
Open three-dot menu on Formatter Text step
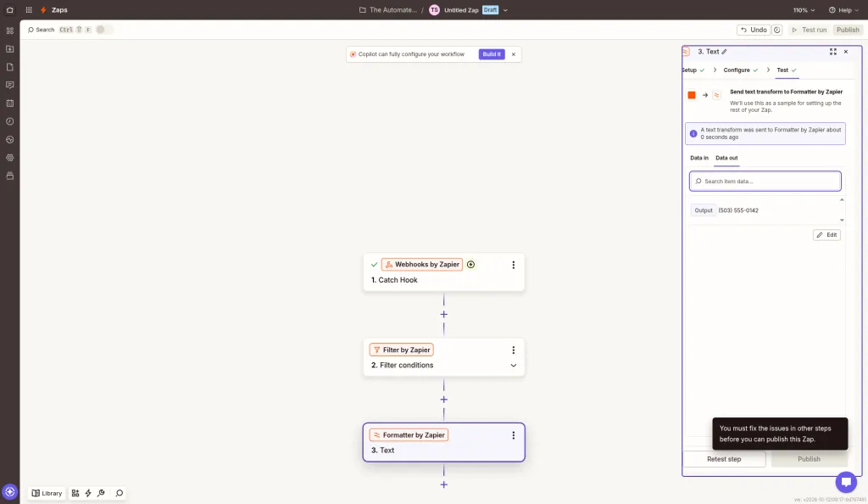tap(513, 435)
